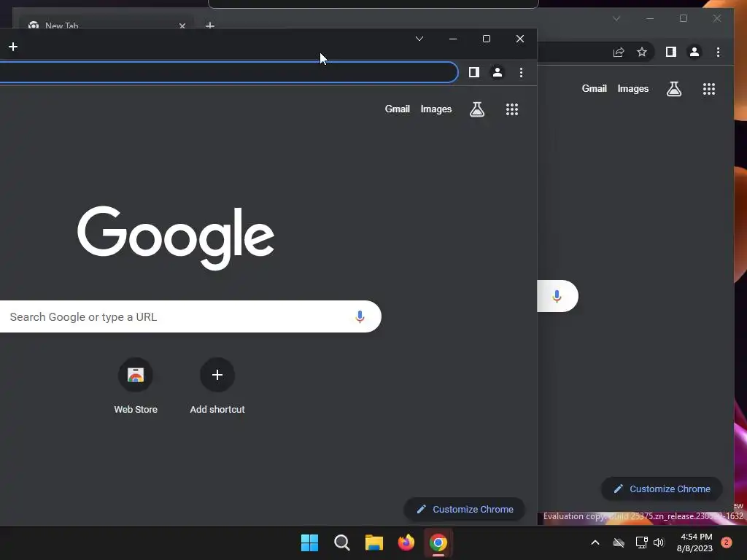747x560 pixels.
Task: Focus the 'Search Google or type a URL' box
Action: pyautogui.click(x=190, y=316)
